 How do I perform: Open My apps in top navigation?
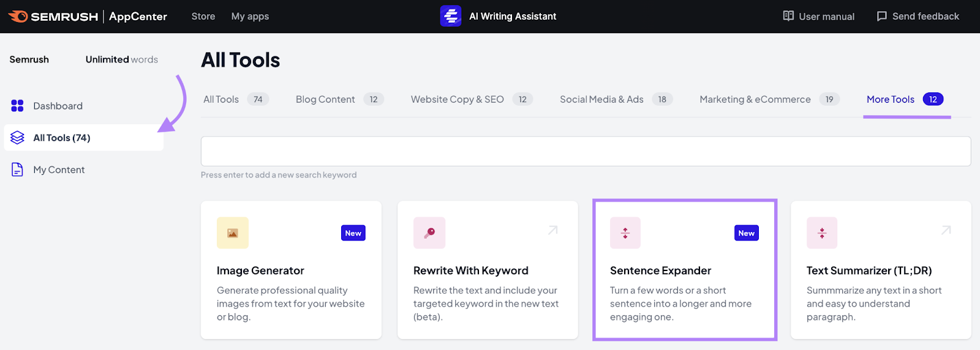pyautogui.click(x=250, y=17)
